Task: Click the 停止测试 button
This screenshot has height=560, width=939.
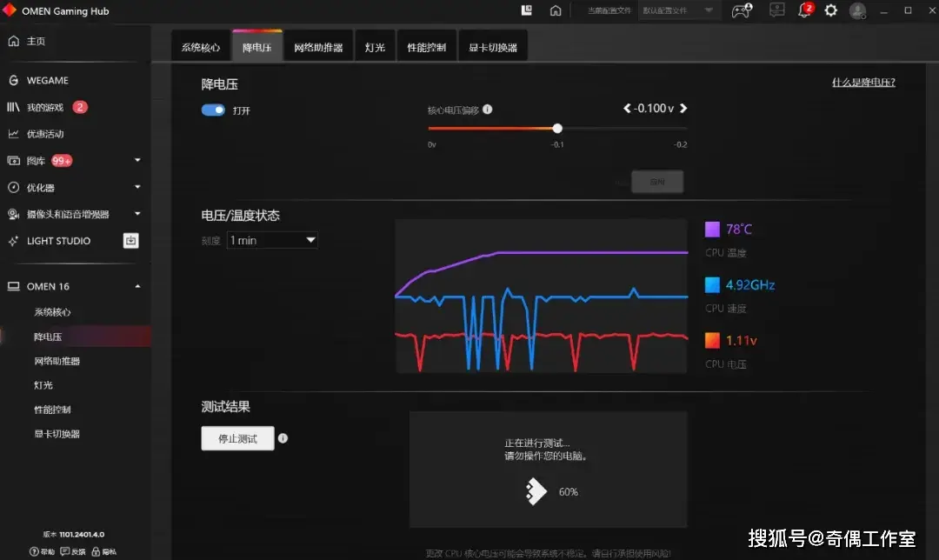Action: (237, 438)
